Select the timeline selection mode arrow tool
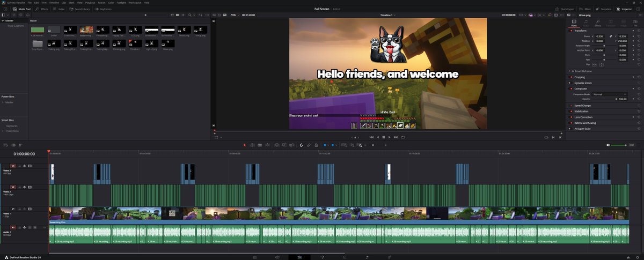Image resolution: width=644 pixels, height=260 pixels. click(x=245, y=145)
